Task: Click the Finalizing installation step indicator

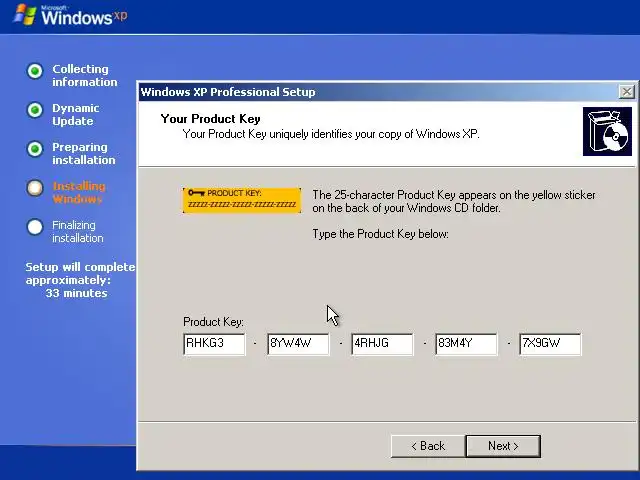Action: pos(35,227)
